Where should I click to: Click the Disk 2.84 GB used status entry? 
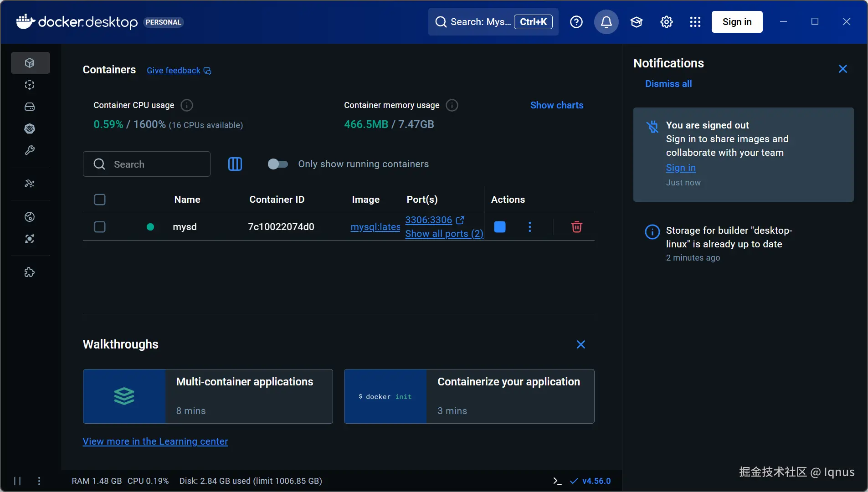(x=251, y=481)
